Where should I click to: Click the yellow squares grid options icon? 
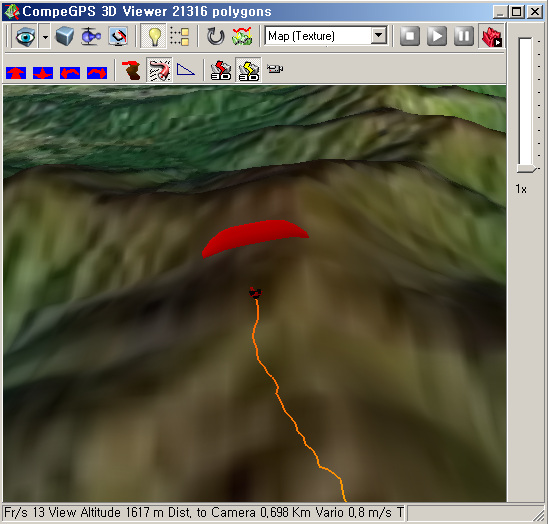click(x=180, y=36)
